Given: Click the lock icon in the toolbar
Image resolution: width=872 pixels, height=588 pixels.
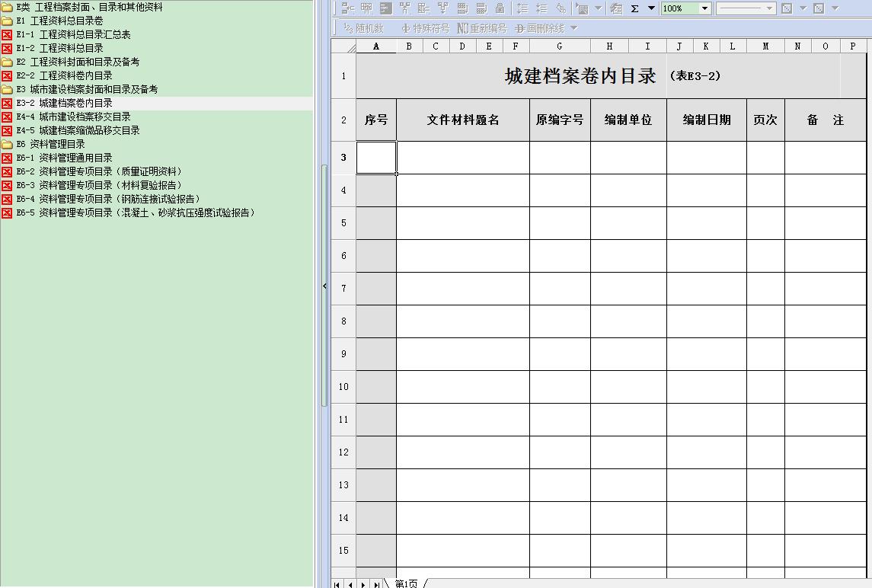Looking at the screenshot, I should (x=500, y=8).
